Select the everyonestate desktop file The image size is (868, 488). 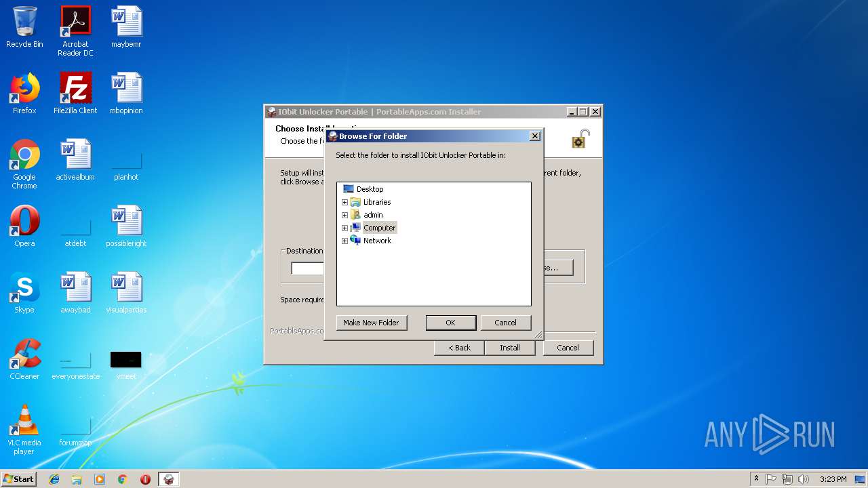(x=75, y=366)
